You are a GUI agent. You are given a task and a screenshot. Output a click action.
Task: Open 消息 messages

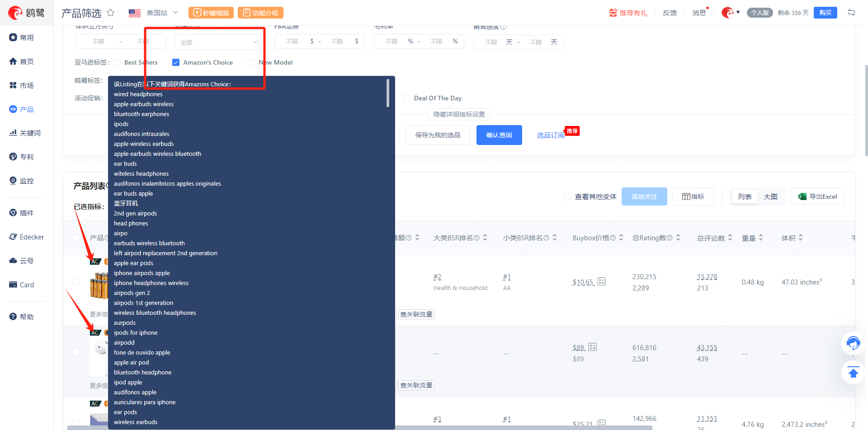pos(699,13)
